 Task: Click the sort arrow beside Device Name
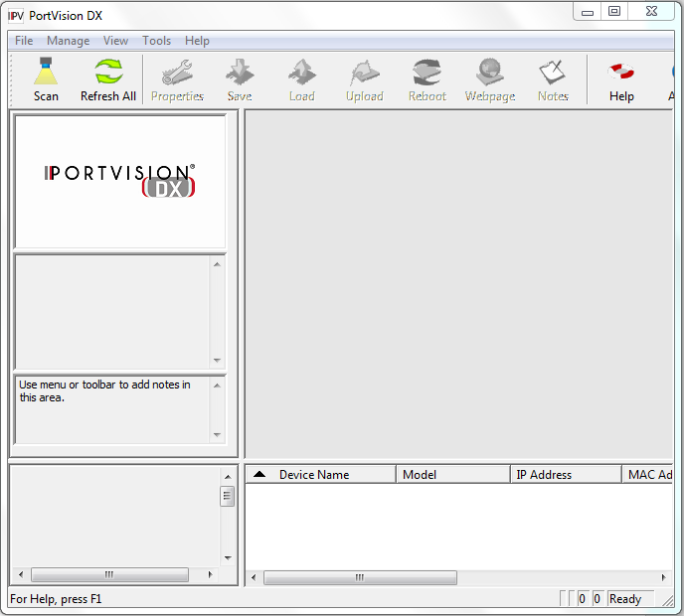tap(259, 474)
